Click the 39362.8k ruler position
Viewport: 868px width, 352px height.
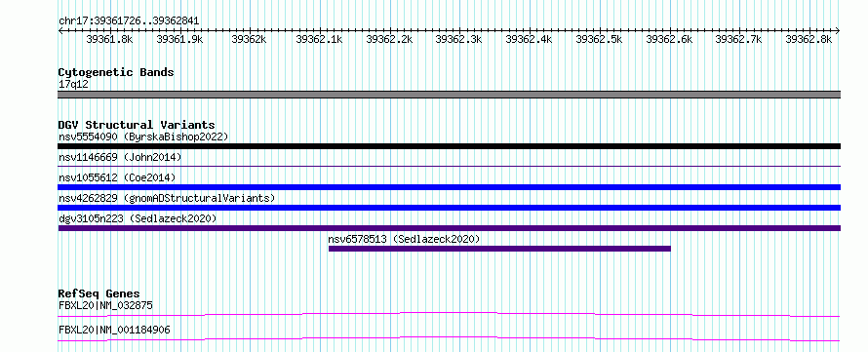pos(809,39)
